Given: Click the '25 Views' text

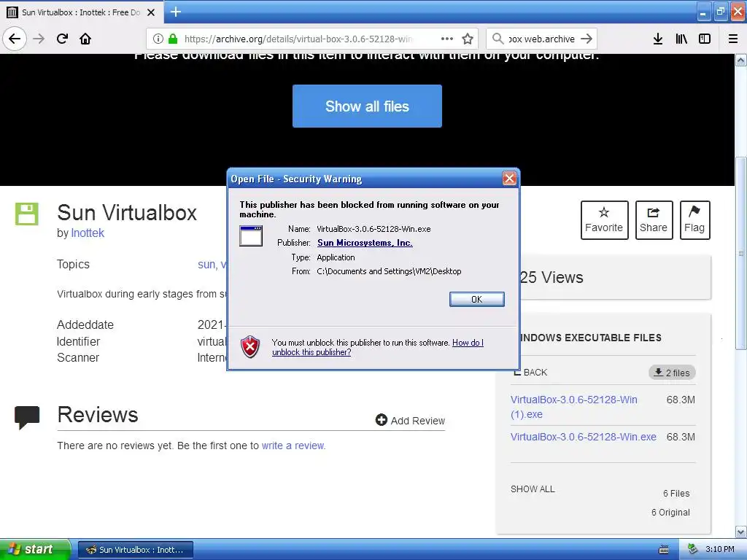Looking at the screenshot, I should (x=551, y=277).
